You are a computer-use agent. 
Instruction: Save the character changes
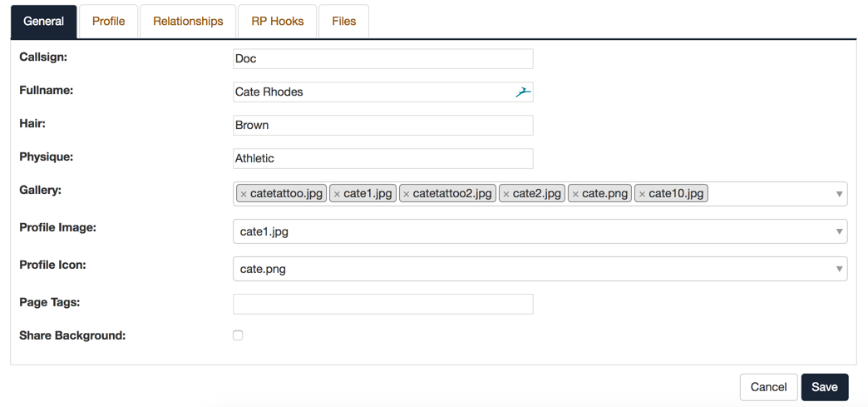[x=825, y=387]
